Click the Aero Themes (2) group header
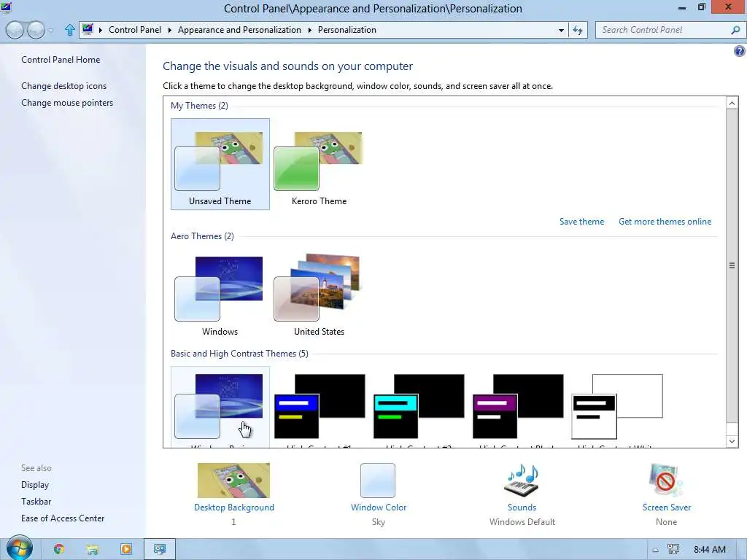 (202, 236)
